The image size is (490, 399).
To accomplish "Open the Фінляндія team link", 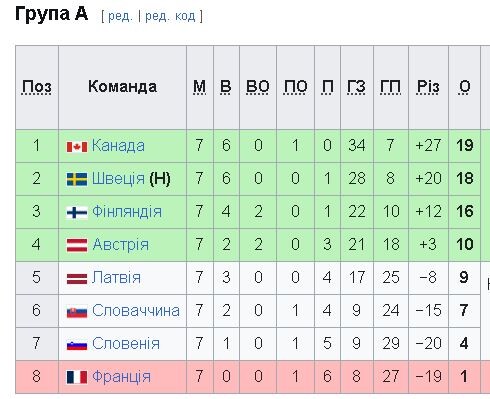I will tap(127, 212).
